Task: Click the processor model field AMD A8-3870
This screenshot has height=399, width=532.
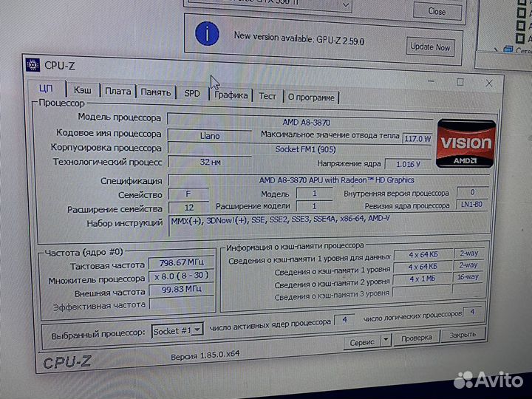Action: pos(300,121)
